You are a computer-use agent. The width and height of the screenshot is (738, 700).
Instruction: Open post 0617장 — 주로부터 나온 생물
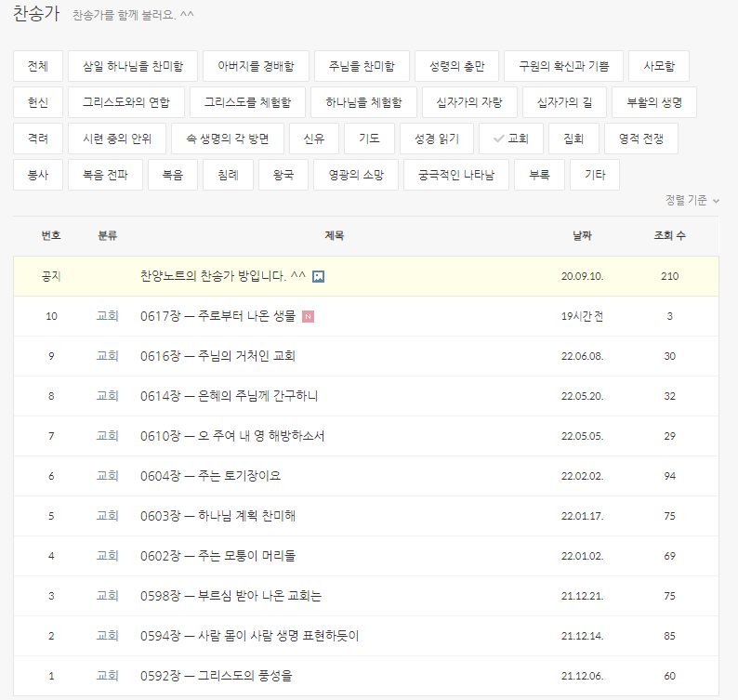click(217, 316)
